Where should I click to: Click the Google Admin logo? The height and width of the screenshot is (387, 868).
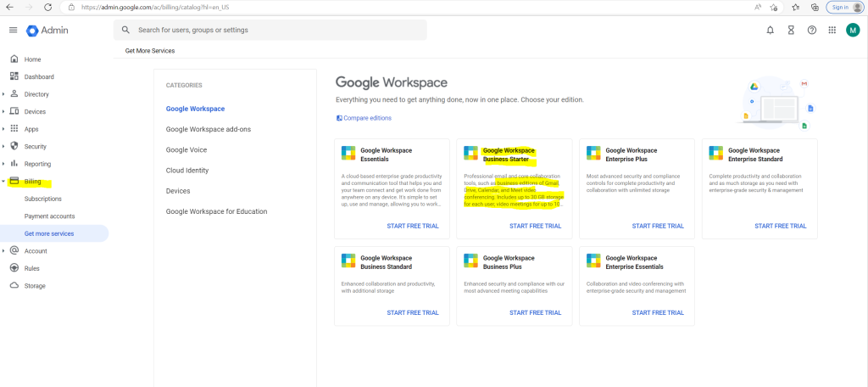click(47, 31)
